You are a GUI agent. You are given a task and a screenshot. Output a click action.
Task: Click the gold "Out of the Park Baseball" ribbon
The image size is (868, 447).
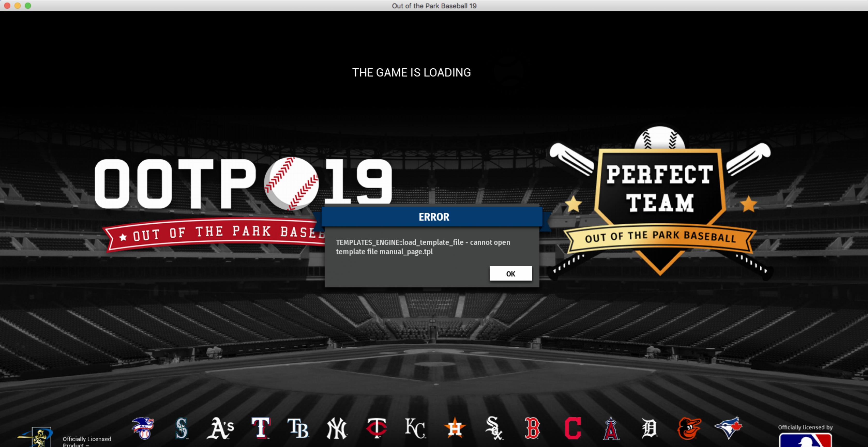tap(660, 238)
